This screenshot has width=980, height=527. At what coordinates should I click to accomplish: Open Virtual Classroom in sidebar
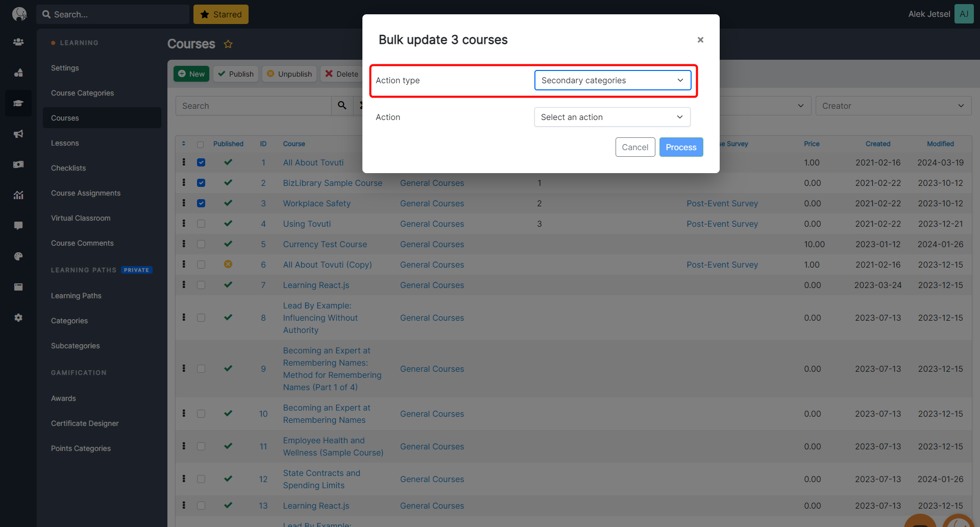click(x=81, y=218)
